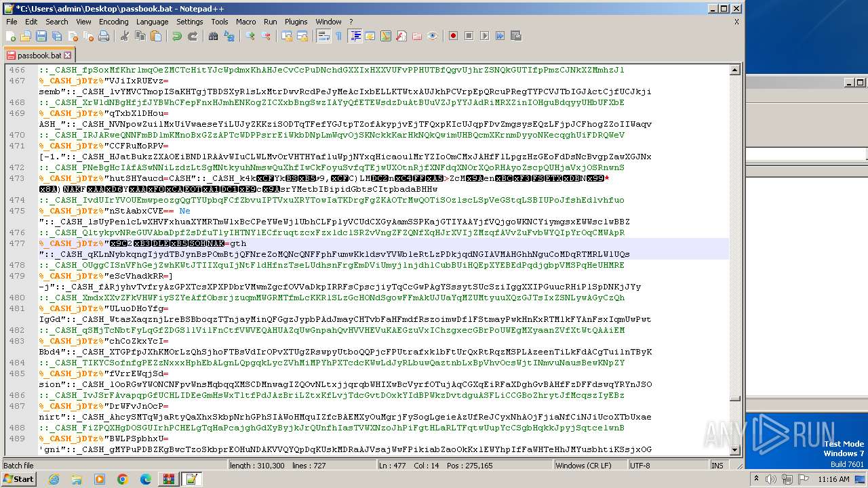This screenshot has height=488, width=868.
Task: Click the editor scrollbar up arrow
Action: pos(734,69)
